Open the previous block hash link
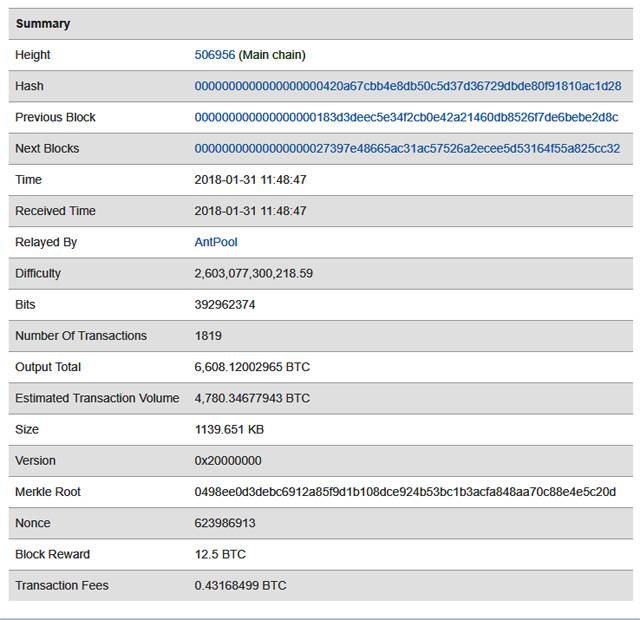Viewport: 640px width, 620px height. coord(406,117)
